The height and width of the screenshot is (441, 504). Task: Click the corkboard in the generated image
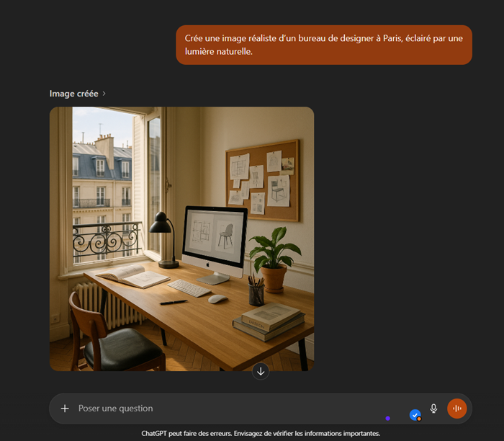(262, 180)
